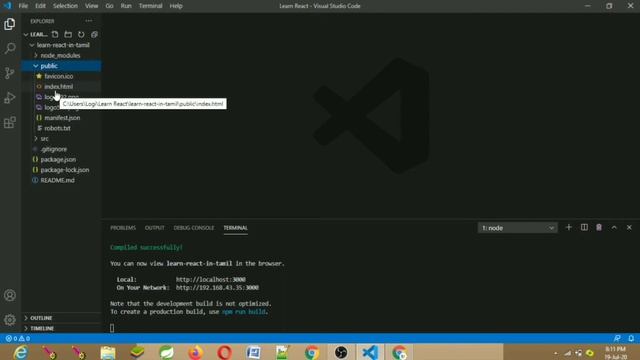This screenshot has width=640, height=360.
Task: Open the View menu
Action: 91,6
